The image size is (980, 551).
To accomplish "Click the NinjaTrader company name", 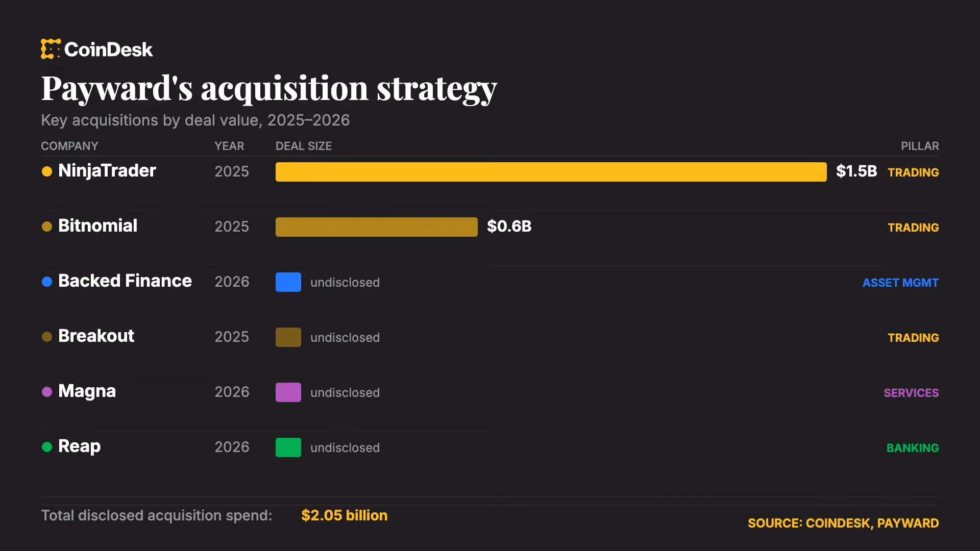I will (107, 171).
